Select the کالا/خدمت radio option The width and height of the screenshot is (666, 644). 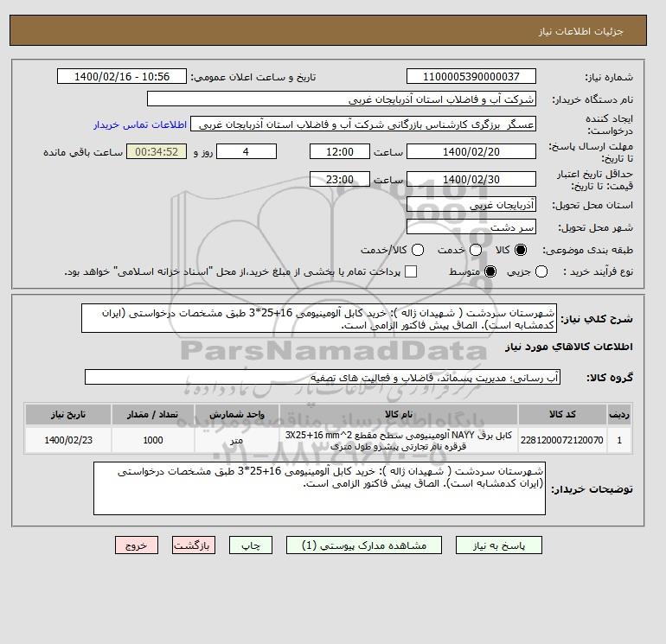click(x=418, y=250)
